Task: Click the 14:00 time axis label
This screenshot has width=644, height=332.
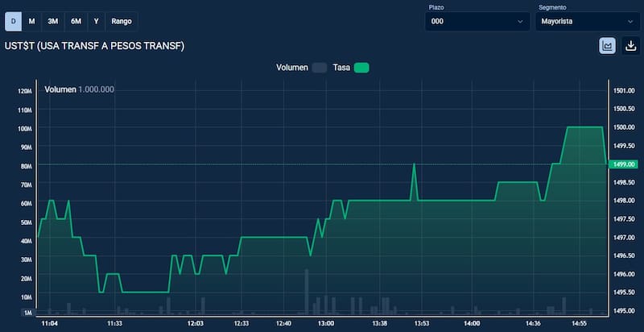Action: click(472, 323)
